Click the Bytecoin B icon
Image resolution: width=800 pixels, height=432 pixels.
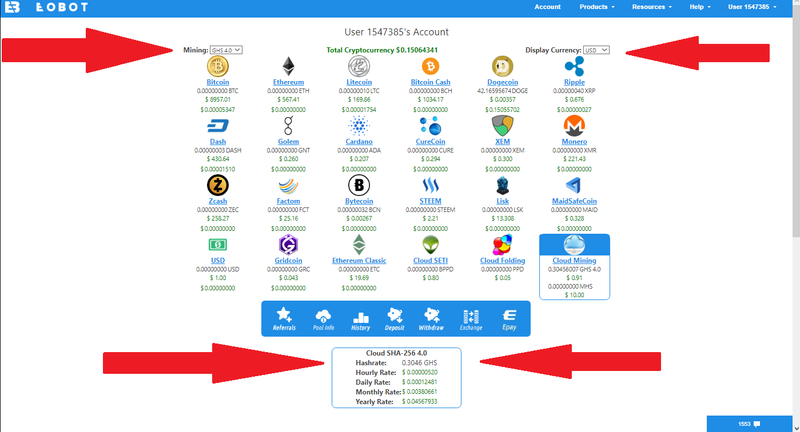pyautogui.click(x=359, y=185)
